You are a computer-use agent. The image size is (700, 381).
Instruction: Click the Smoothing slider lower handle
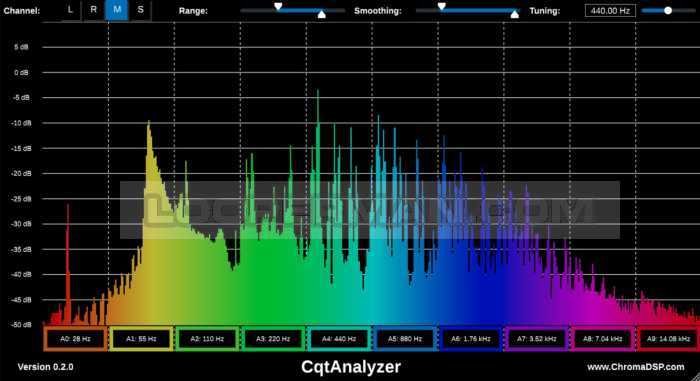tap(515, 15)
